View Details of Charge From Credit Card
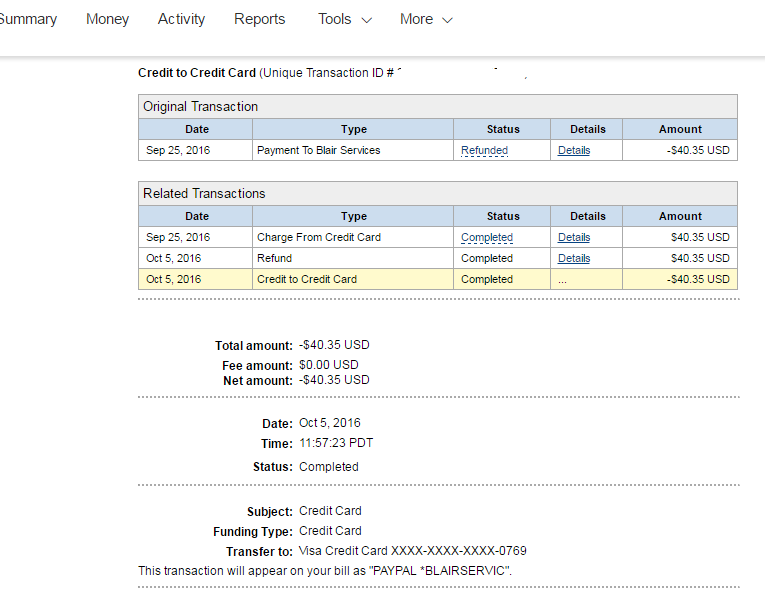The height and width of the screenshot is (613, 765). [x=574, y=238]
